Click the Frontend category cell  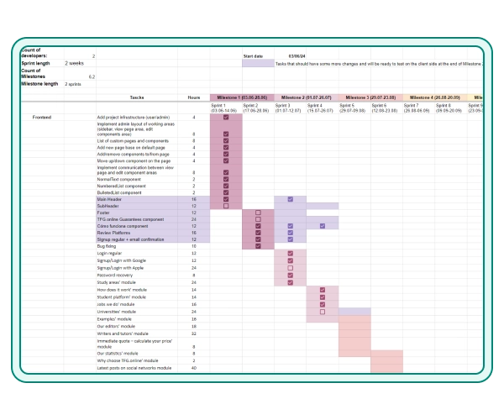(x=44, y=118)
